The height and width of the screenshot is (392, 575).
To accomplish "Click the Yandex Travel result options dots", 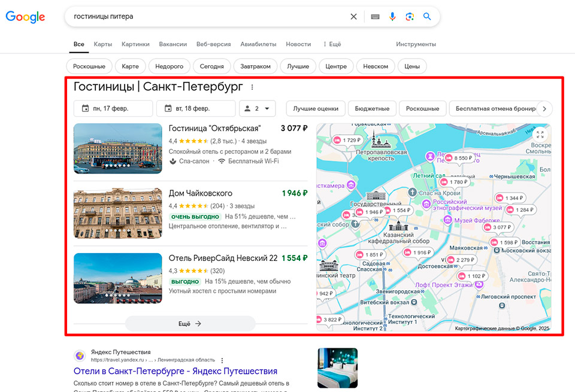I will (222, 360).
